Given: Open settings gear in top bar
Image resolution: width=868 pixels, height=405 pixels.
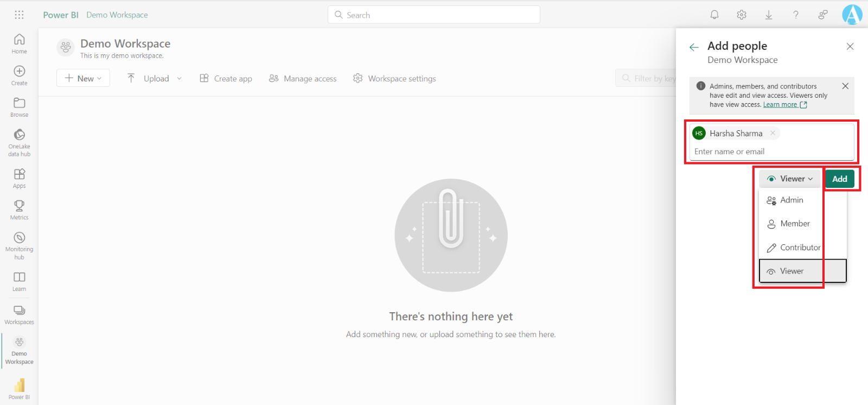Looking at the screenshot, I should (x=742, y=15).
